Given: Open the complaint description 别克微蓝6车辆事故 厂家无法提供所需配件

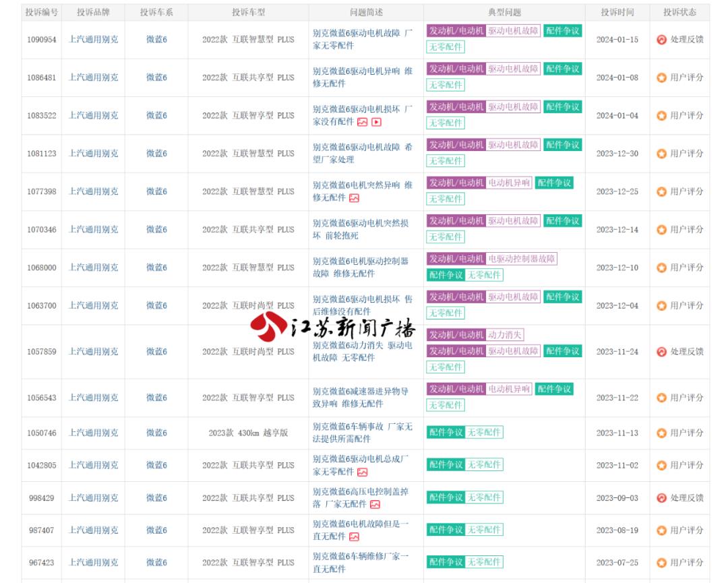Looking at the screenshot, I should click(x=362, y=433).
